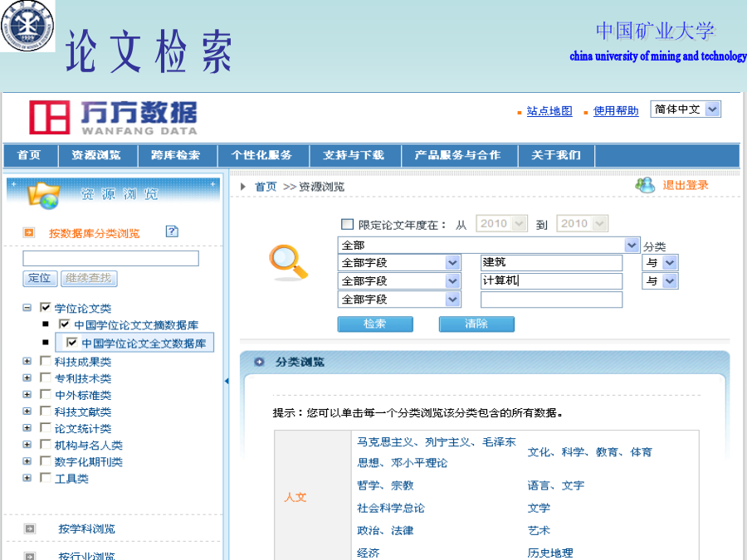Collapse the 学位论文类 tree node
This screenshot has height=560, width=747.
[x=27, y=308]
